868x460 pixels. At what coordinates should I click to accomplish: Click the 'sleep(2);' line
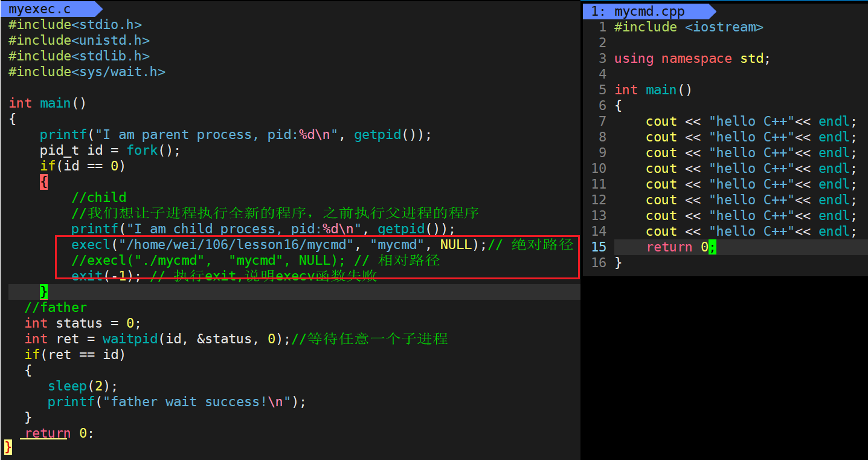click(83, 386)
